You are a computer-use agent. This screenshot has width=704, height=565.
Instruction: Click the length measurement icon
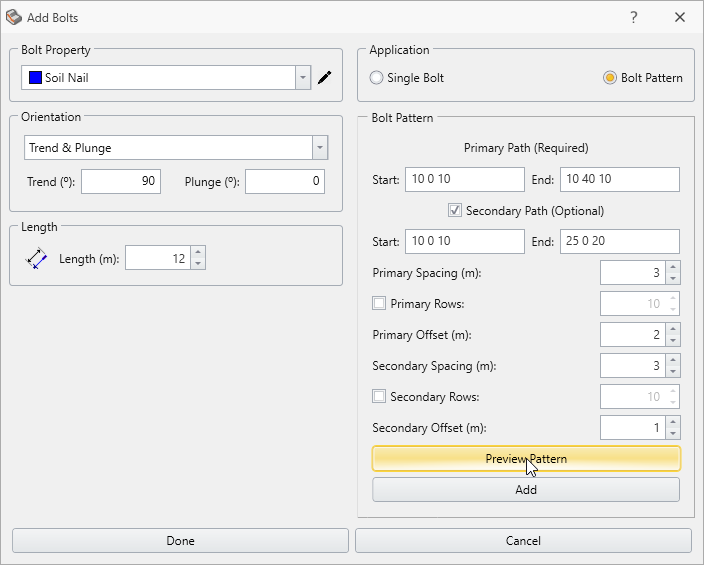coord(36,258)
